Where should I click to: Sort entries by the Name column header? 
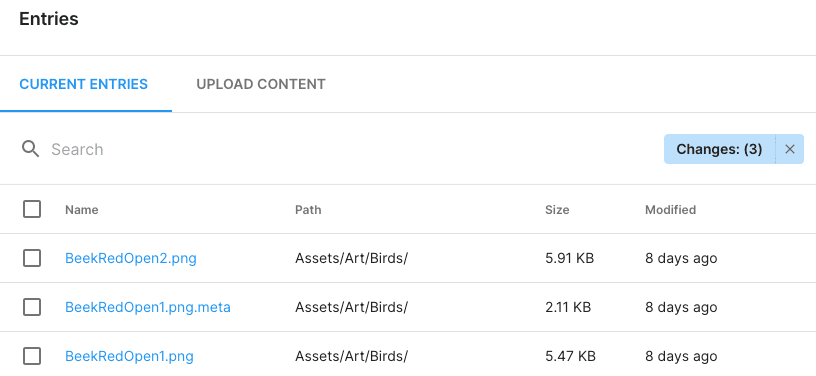pyautogui.click(x=82, y=210)
